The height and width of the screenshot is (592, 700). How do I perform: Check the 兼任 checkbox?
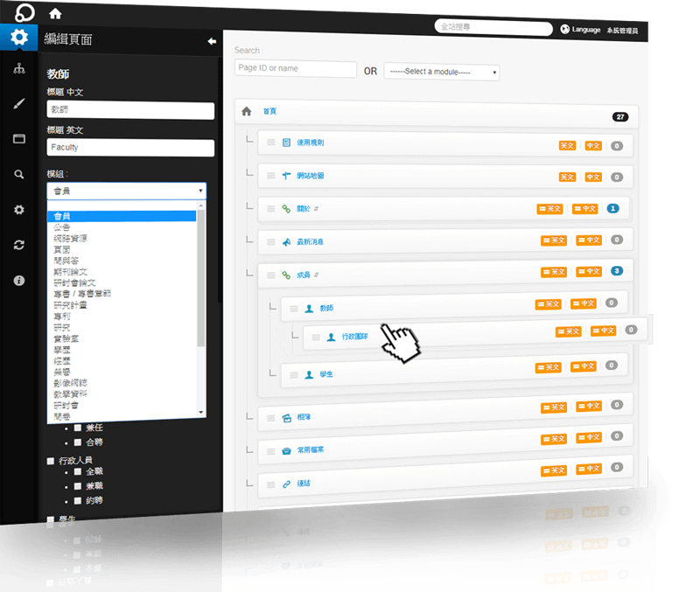pos(79,428)
